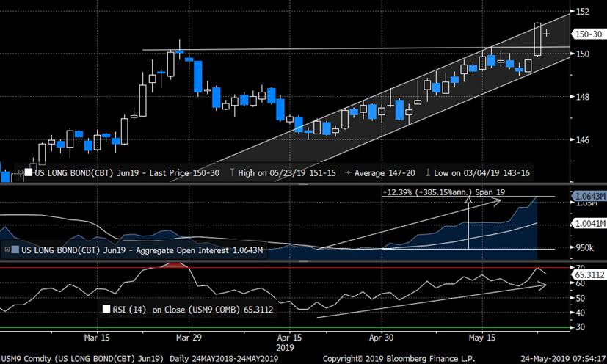Screen dimensions: 607x364
Task: Click the High marker icon before 'High on 05/23/19'
Action: 232,172
